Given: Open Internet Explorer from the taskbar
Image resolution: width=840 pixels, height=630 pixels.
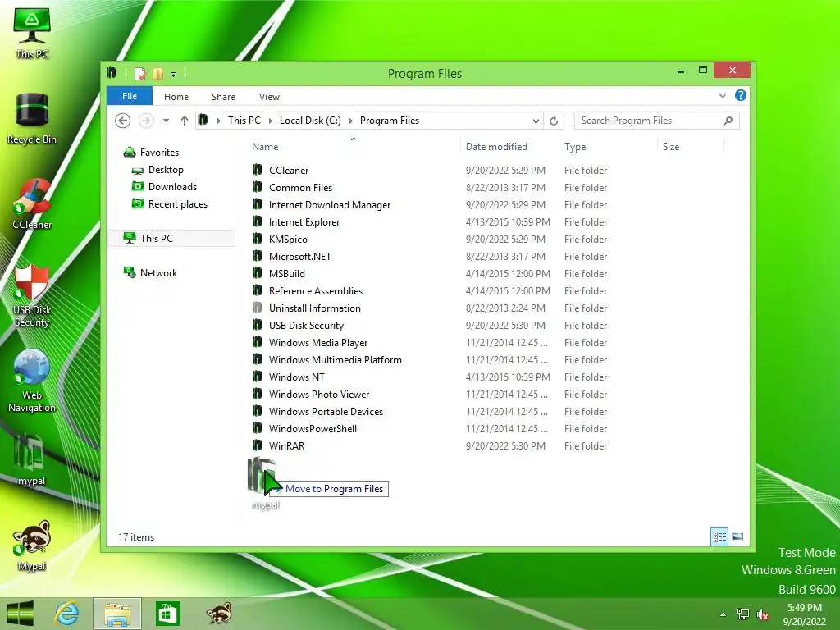Looking at the screenshot, I should (67, 614).
